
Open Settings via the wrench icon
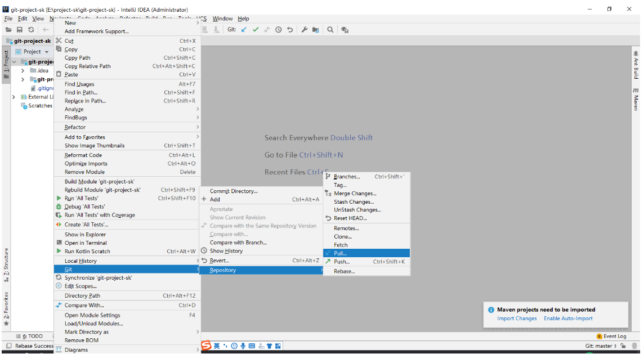click(x=305, y=30)
